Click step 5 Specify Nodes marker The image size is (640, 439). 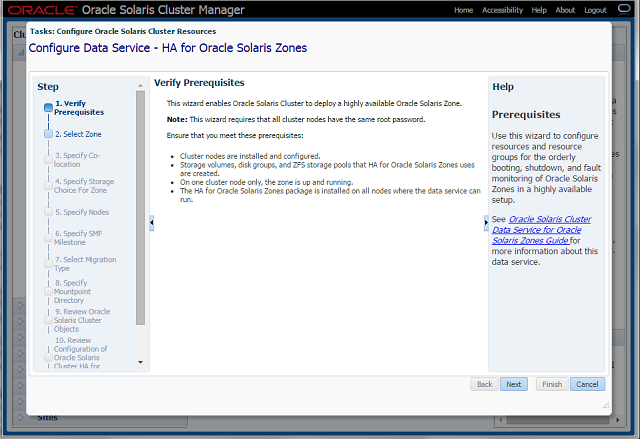coord(48,212)
